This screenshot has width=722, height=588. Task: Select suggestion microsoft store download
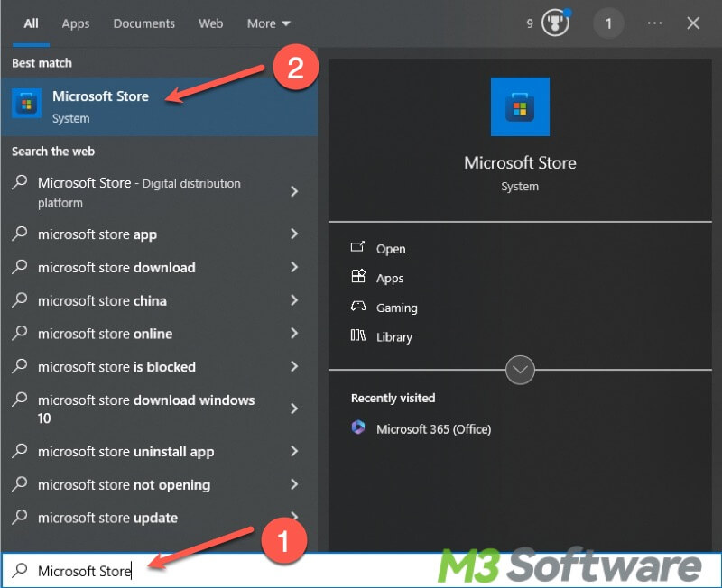(116, 267)
